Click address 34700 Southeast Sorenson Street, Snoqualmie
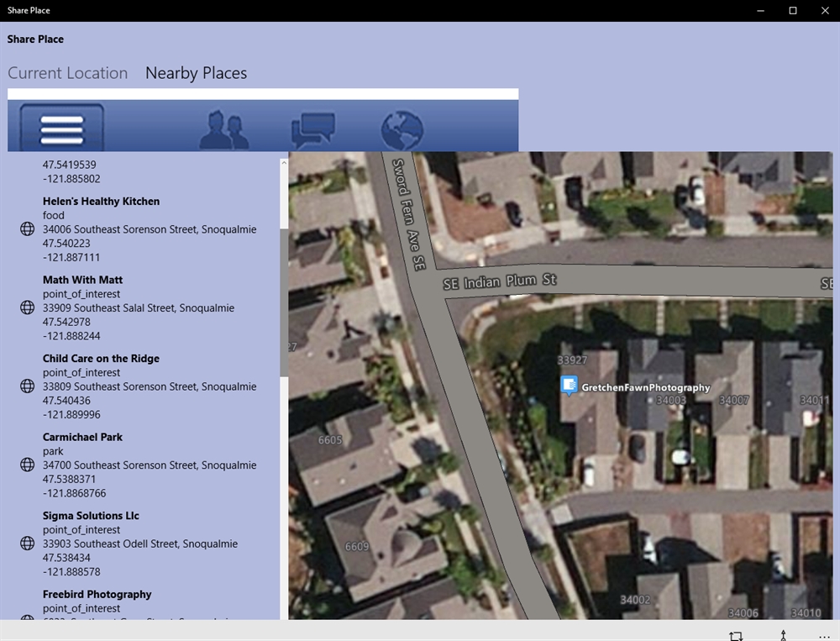This screenshot has height=641, width=840. point(150,465)
